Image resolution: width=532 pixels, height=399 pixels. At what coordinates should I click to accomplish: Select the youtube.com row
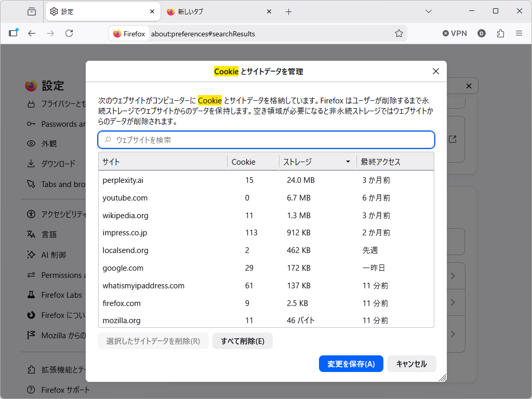267,198
